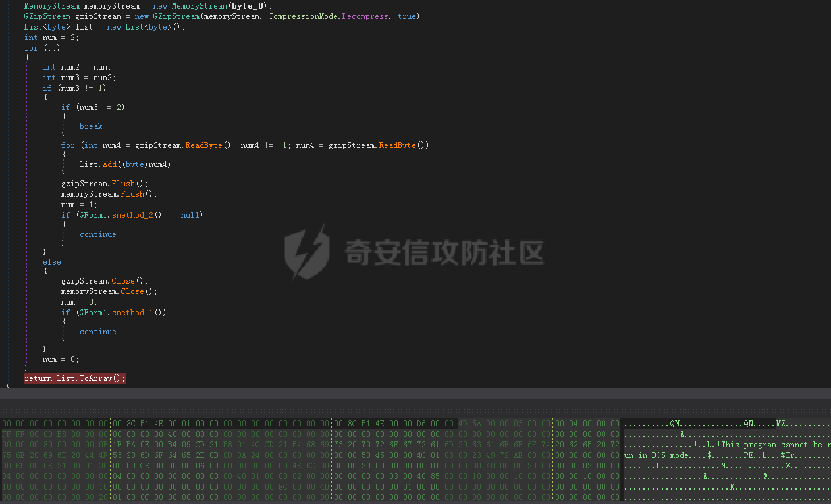Click '!This program cannot be' ASCII text in hex view

pyautogui.click(x=770, y=445)
